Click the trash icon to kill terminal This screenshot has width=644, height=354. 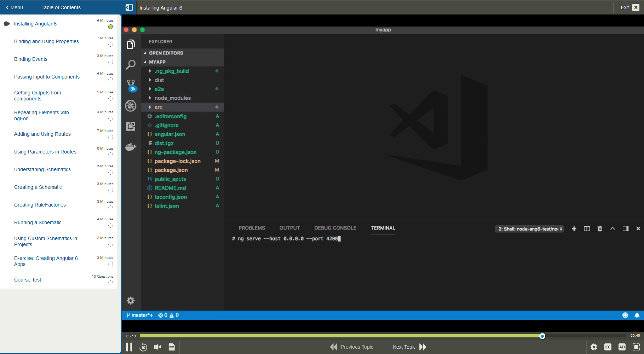click(x=599, y=229)
